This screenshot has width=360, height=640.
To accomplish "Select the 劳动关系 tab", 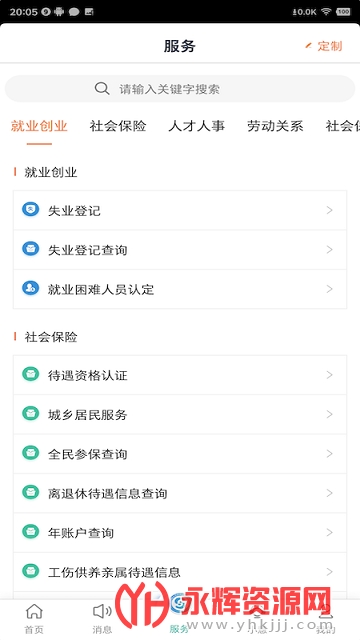I will (275, 126).
